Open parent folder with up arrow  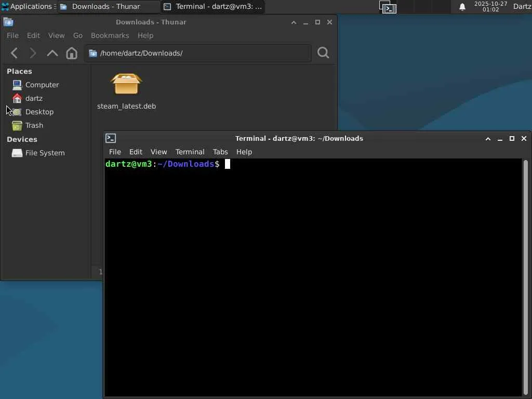pos(52,53)
